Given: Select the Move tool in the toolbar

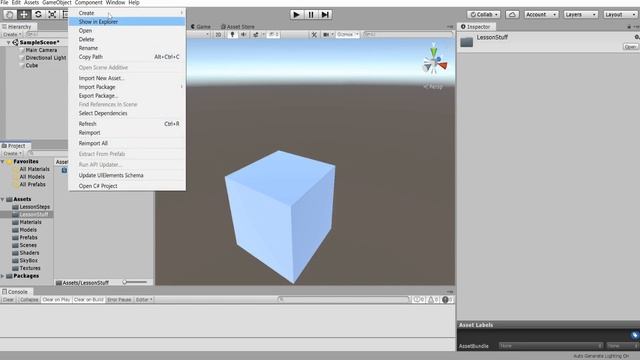Looking at the screenshot, I should [24, 14].
